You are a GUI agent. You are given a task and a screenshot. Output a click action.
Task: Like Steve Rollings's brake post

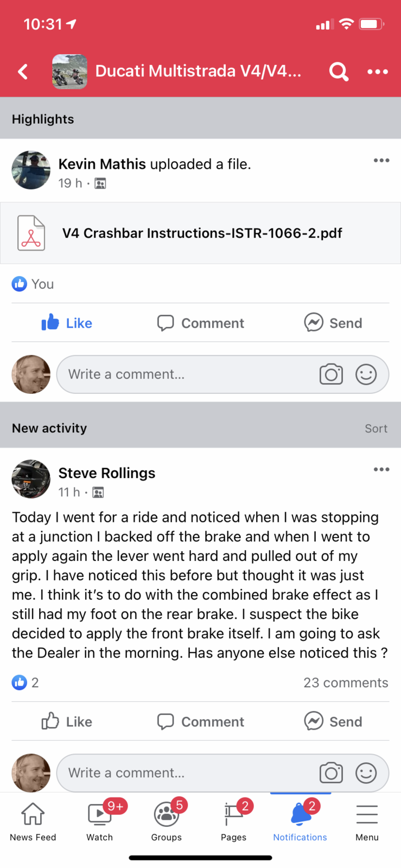[67, 722]
